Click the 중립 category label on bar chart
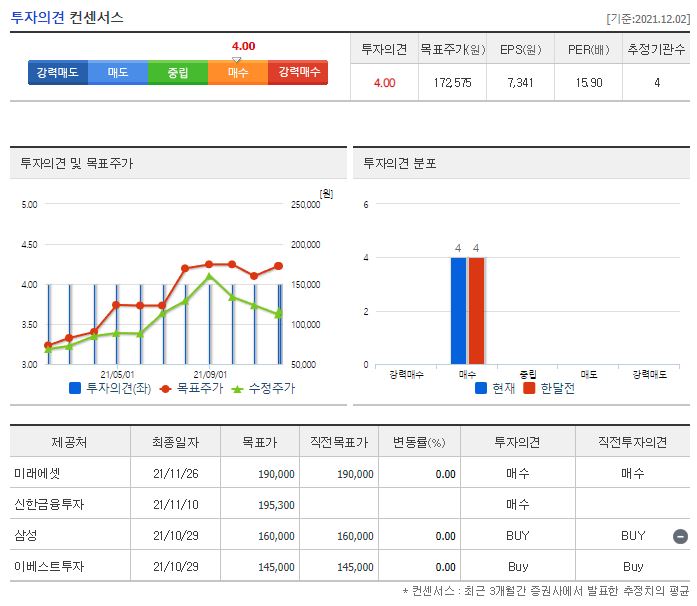This screenshot has height=606, width=697. pos(528,374)
